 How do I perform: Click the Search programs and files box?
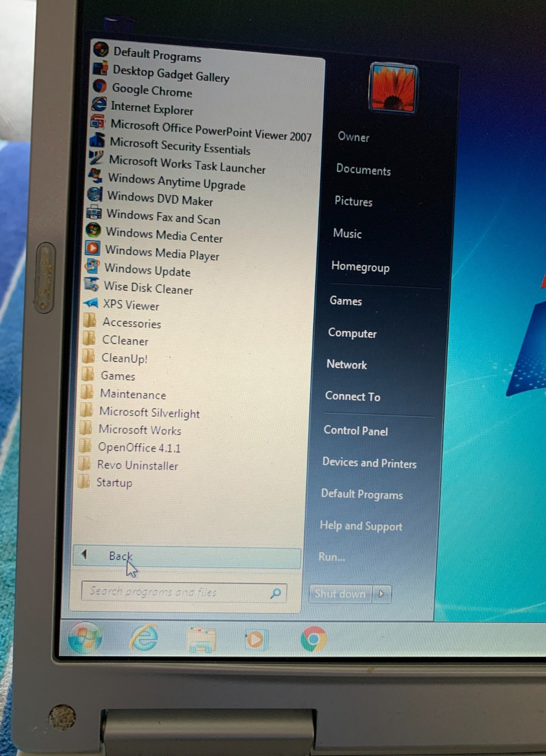[x=184, y=593]
